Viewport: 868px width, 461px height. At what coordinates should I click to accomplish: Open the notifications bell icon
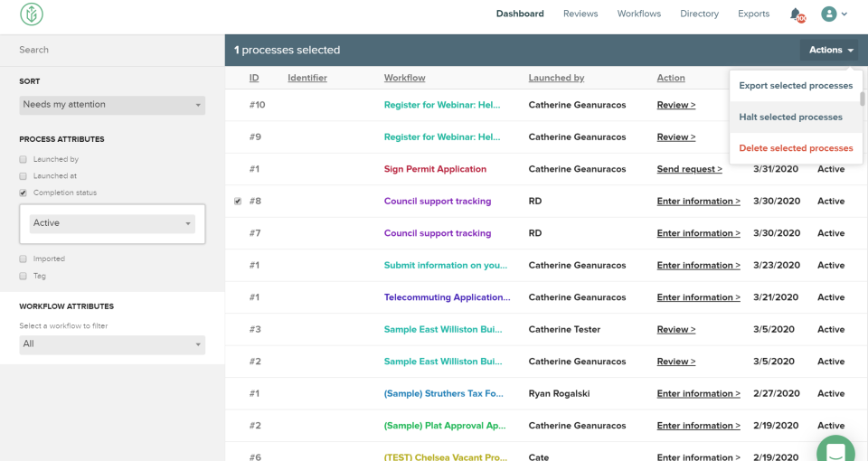(x=796, y=14)
